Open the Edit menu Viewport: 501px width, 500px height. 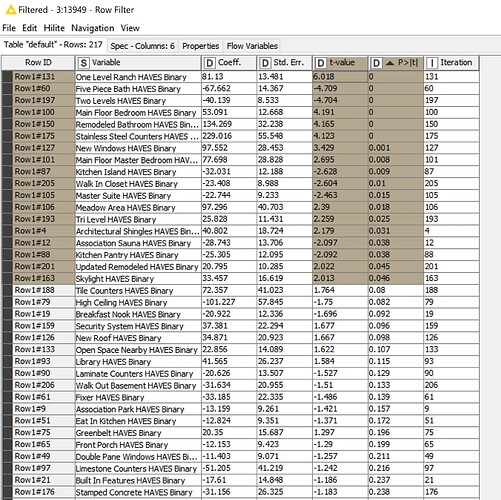[29, 28]
